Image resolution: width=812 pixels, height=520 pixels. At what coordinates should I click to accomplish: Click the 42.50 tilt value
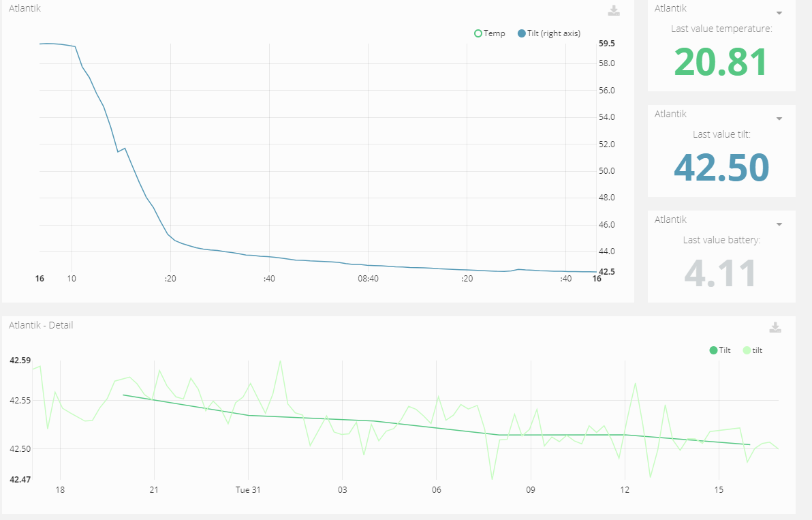721,168
